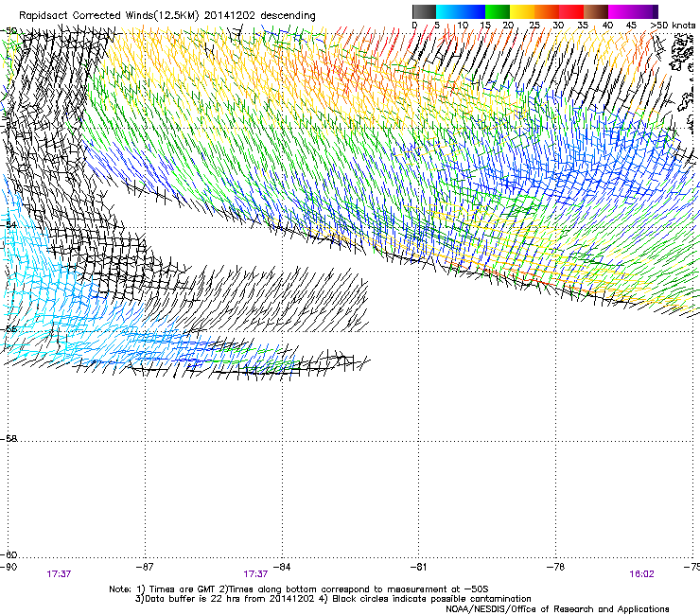This screenshot has width=700, height=615.
Task: Click the gray 0-5 knots legend swatch
Action: click(424, 11)
